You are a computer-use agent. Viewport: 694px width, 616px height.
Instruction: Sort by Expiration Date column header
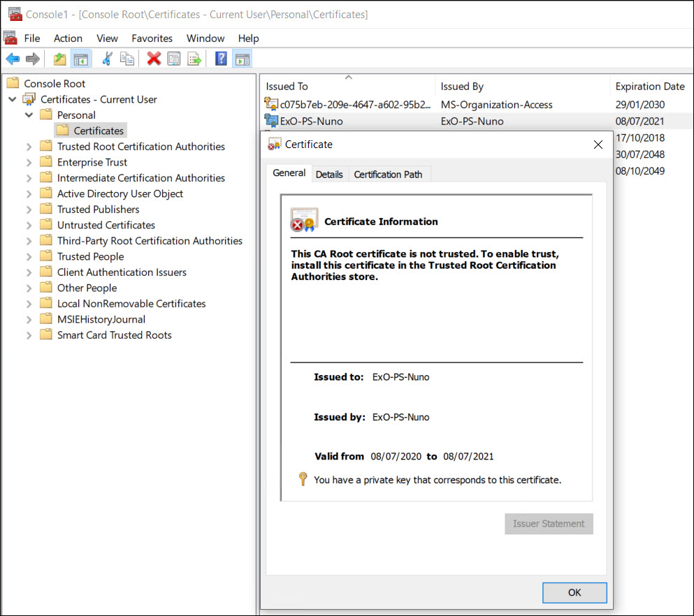(651, 86)
